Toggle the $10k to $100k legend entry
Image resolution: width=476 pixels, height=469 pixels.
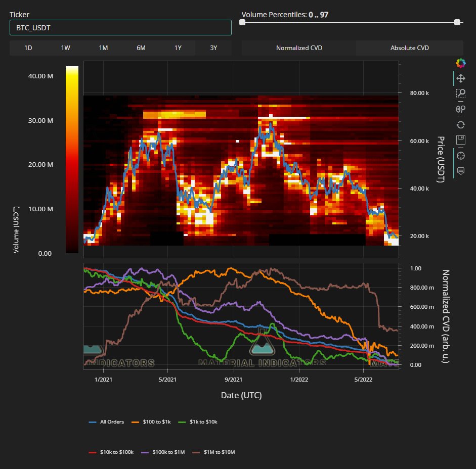point(111,452)
